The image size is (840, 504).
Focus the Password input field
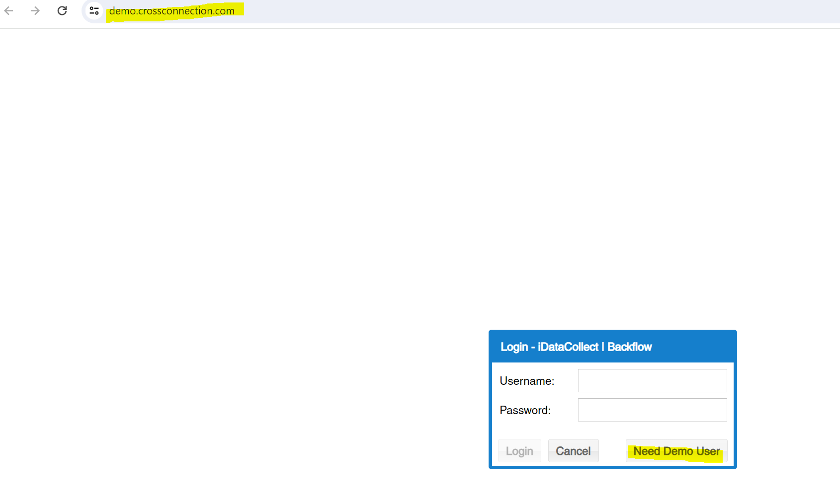[652, 410]
